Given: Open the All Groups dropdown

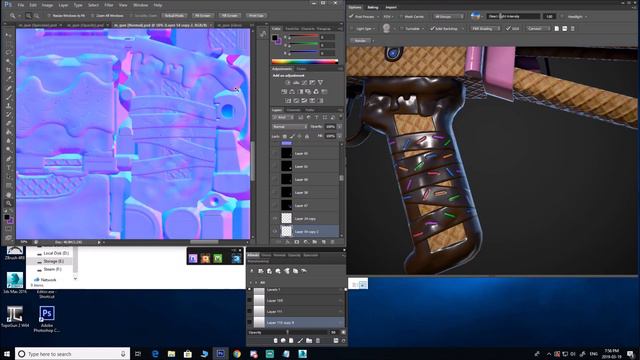Looking at the screenshot, I should [x=448, y=16].
